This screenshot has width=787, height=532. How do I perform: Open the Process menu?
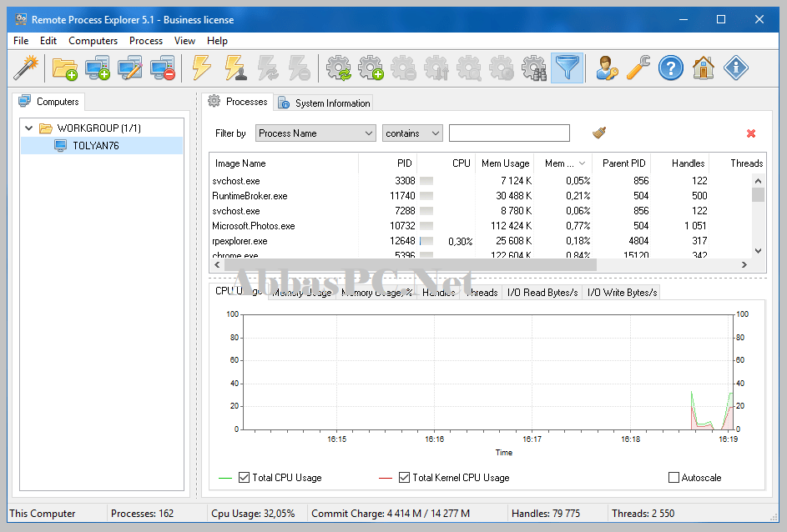[145, 41]
